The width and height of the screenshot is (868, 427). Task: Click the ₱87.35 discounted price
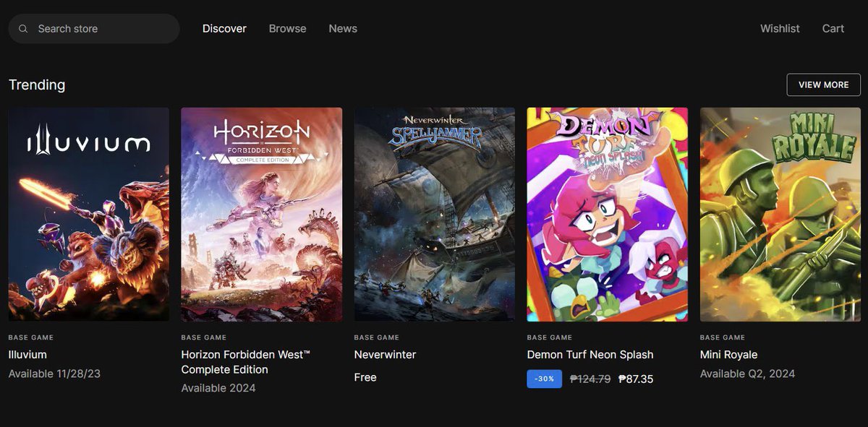[636, 379]
